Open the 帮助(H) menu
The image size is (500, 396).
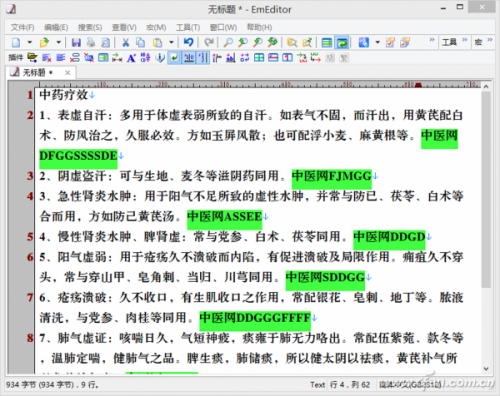(259, 27)
